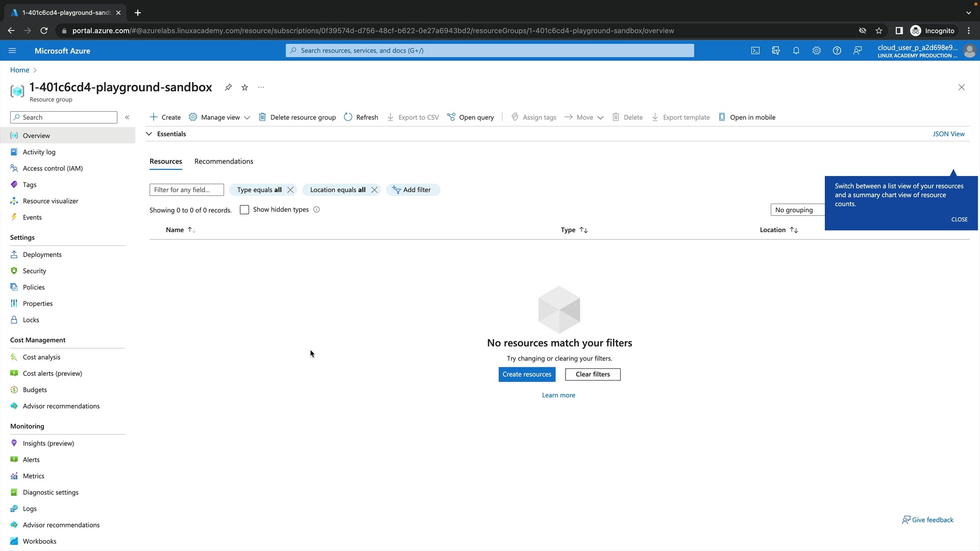Screen dimensions: 980x551
Task: Open the Azure hamburger portal menu
Action: [12, 51]
